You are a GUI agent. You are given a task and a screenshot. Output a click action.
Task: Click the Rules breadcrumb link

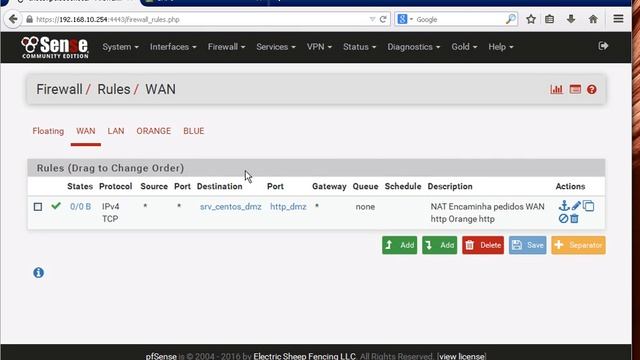tap(114, 89)
